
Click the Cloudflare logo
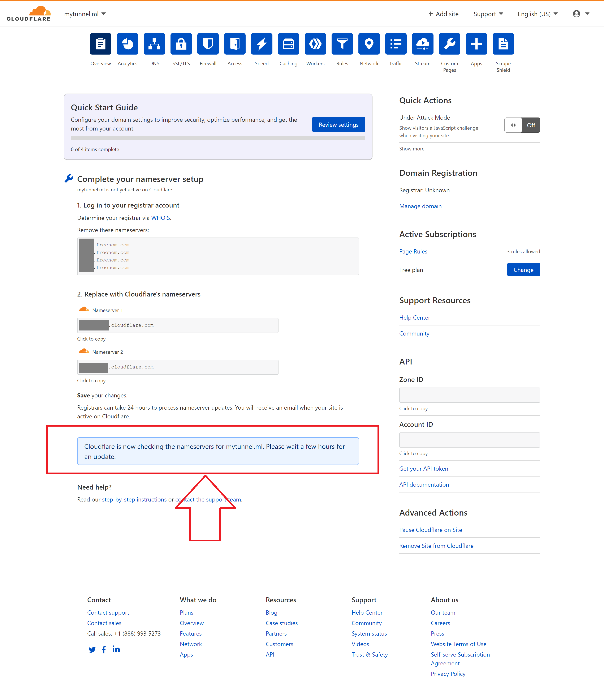point(29,13)
